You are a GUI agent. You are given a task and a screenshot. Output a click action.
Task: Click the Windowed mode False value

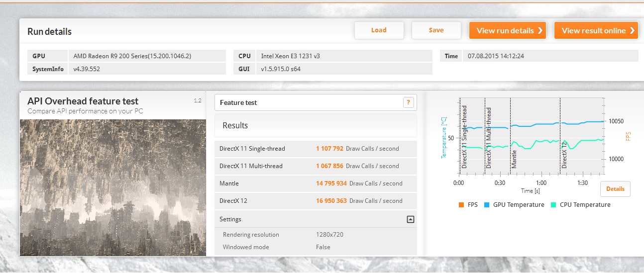tap(323, 247)
